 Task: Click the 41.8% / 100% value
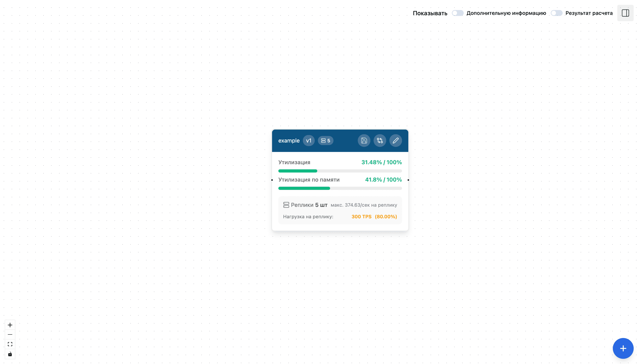383,180
